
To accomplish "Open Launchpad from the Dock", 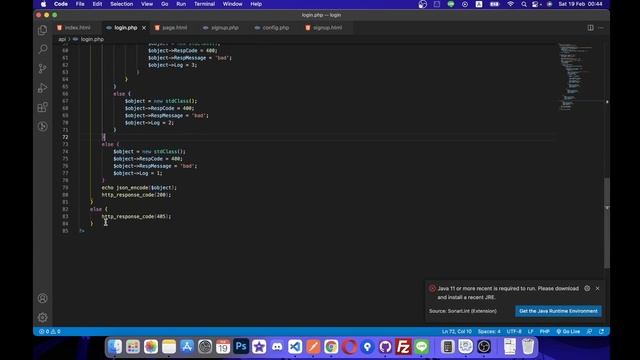I will tap(133, 347).
